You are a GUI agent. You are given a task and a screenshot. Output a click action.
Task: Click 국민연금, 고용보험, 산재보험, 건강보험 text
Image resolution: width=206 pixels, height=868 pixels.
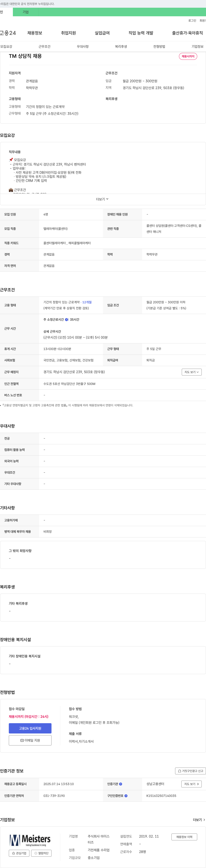point(68,360)
